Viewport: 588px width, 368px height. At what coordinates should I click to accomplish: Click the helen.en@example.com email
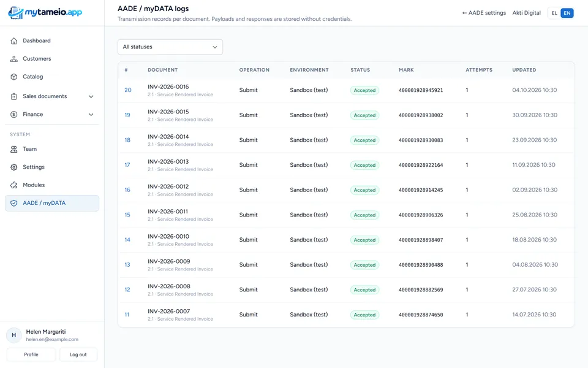click(x=52, y=339)
